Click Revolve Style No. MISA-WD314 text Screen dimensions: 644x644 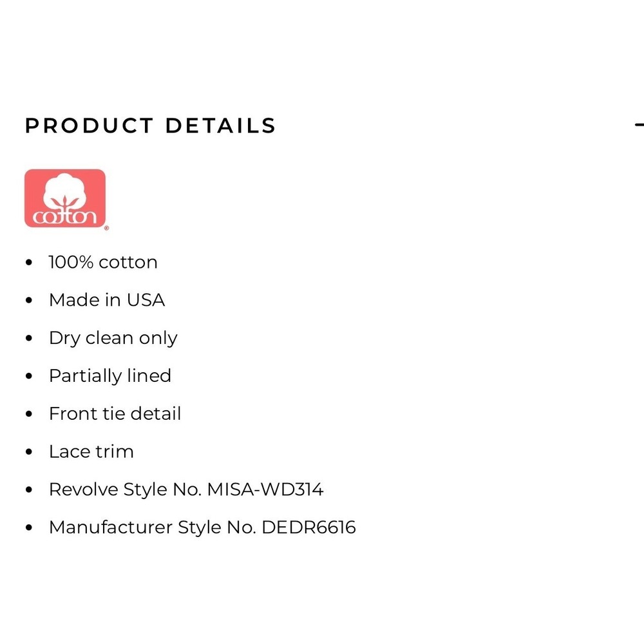(x=186, y=489)
